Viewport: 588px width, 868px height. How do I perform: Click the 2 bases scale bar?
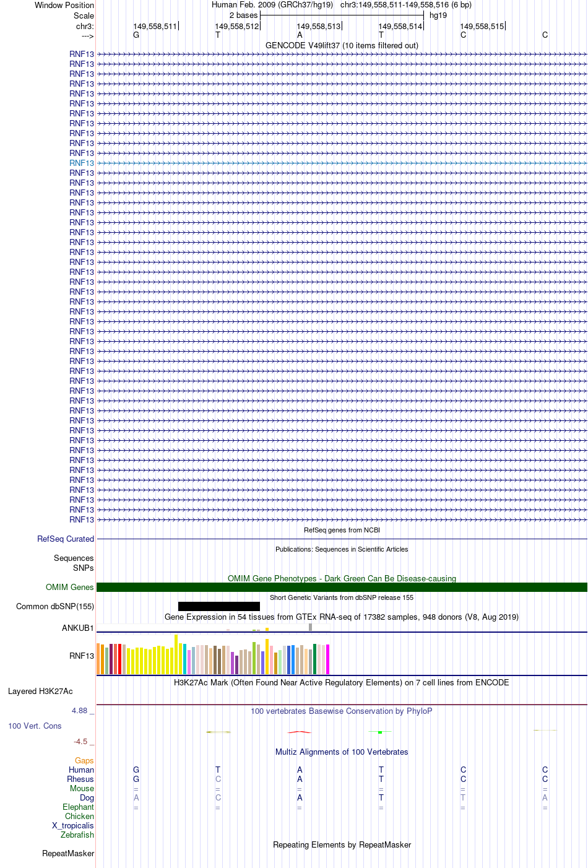(x=342, y=15)
